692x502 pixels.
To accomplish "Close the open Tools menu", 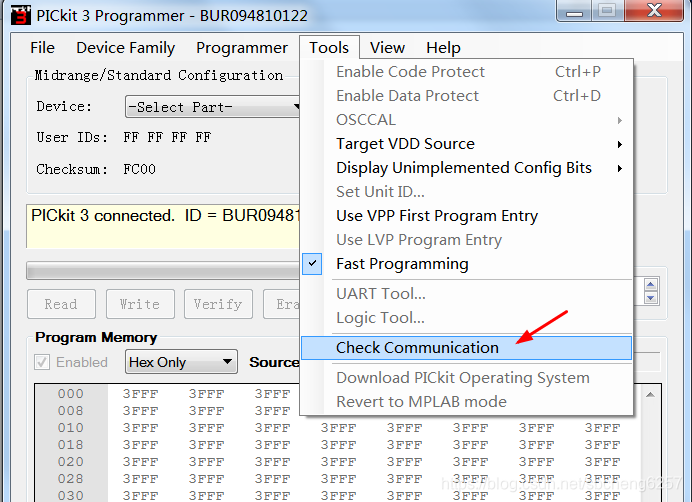I will pos(329,48).
